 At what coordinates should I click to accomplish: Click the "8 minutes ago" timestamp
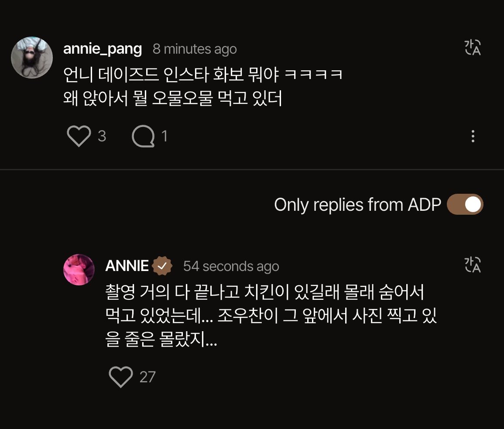pos(195,49)
